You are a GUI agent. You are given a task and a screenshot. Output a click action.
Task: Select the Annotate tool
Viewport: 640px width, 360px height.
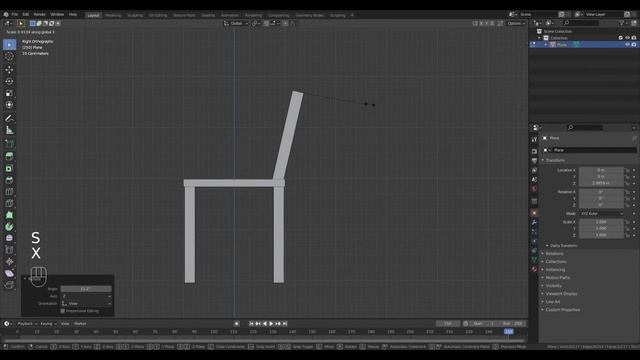pos(9,118)
